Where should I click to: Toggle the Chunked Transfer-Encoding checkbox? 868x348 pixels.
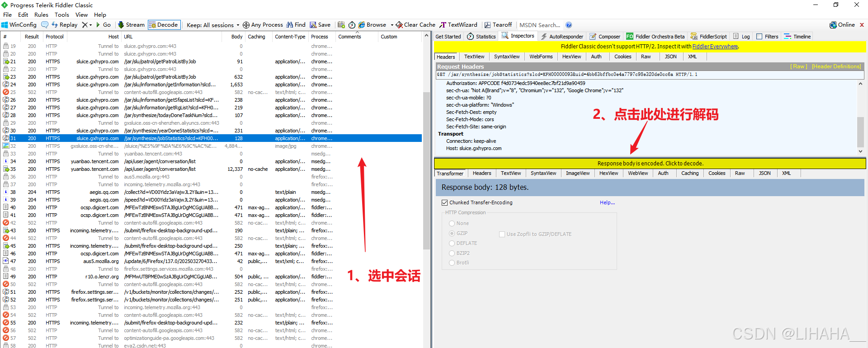[445, 202]
